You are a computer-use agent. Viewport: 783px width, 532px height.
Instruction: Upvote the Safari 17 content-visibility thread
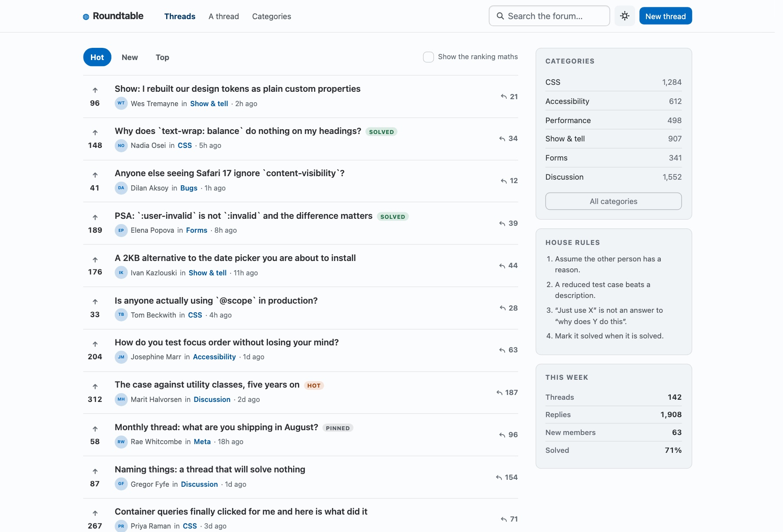[95, 175]
